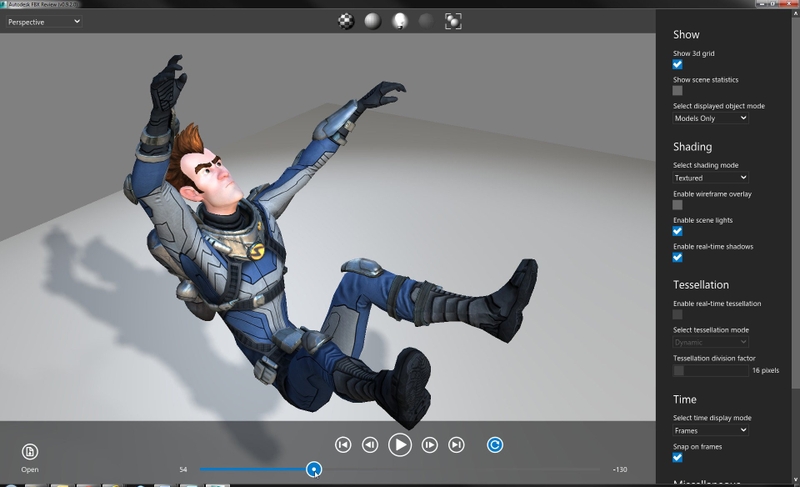Viewport: 800px width, 487px height.
Task: Jump to first frame
Action: click(x=343, y=445)
